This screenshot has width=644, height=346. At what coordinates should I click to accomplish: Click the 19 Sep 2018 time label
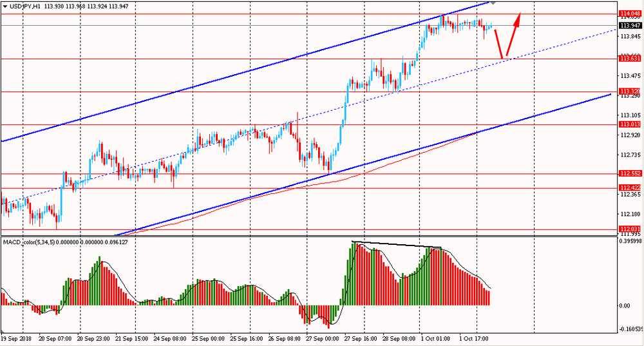15,339
